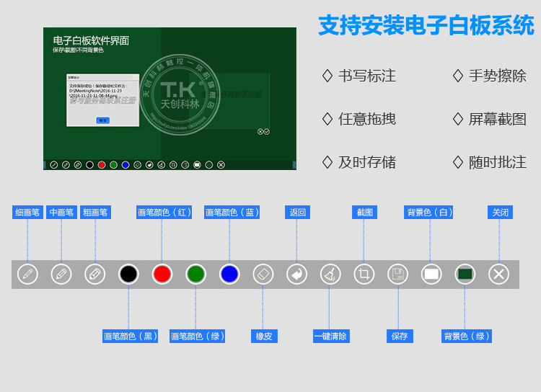Screen dimensions: 541x392
Task: Click the save floppy disk icon
Action: (x=397, y=274)
